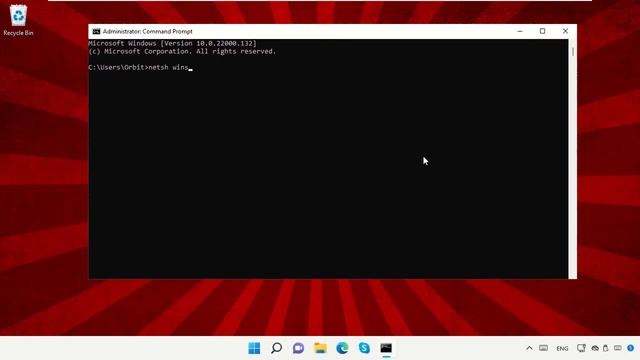This screenshot has height=360, width=640.
Task: Open battery status tray icon
Action: coord(618,348)
